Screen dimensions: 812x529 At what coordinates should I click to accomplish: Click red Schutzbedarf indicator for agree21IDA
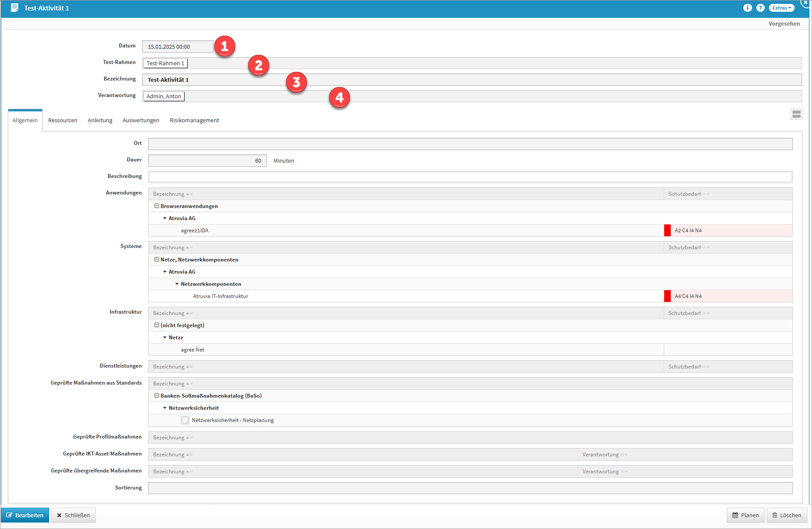pos(667,231)
